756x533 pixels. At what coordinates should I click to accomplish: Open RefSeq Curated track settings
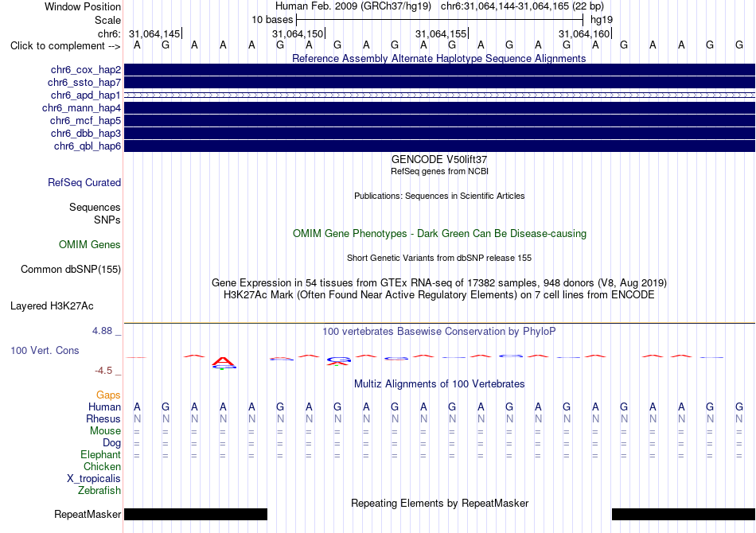84,183
